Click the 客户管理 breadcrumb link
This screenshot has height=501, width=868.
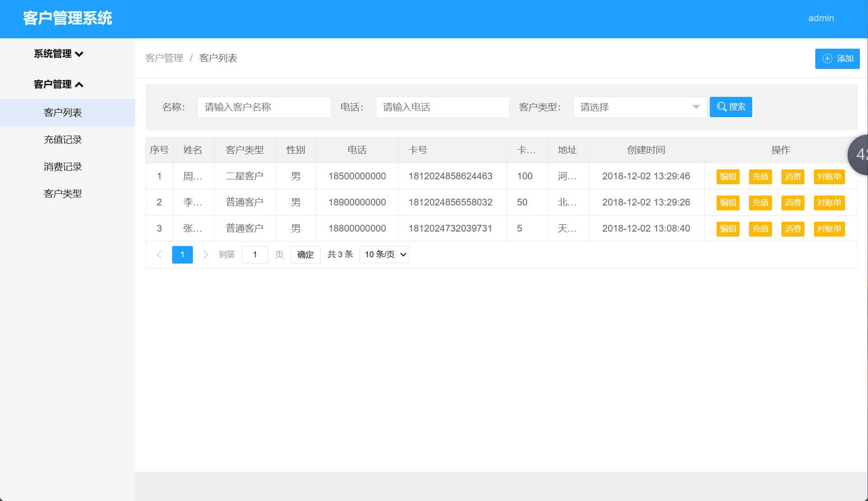[x=164, y=58]
